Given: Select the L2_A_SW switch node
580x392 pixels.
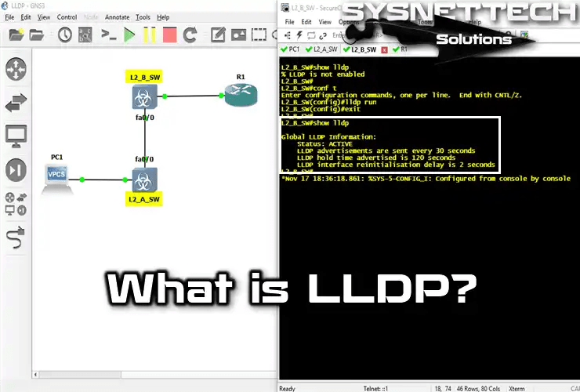Looking at the screenshot, I should (x=145, y=180).
